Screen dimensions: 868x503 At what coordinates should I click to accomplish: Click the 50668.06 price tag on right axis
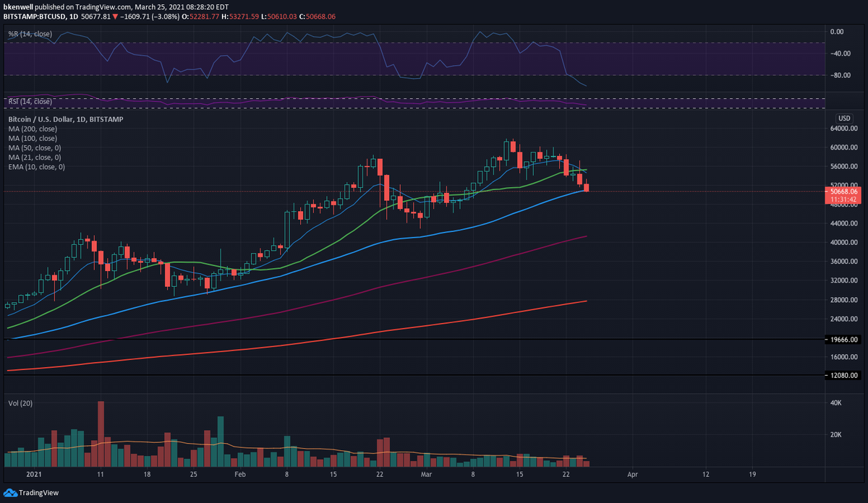tap(843, 192)
